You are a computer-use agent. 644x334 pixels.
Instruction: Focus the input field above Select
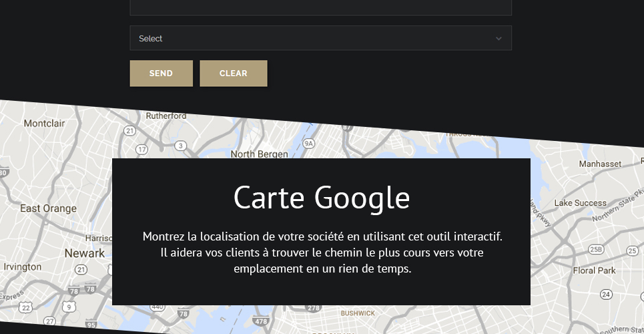point(321,7)
